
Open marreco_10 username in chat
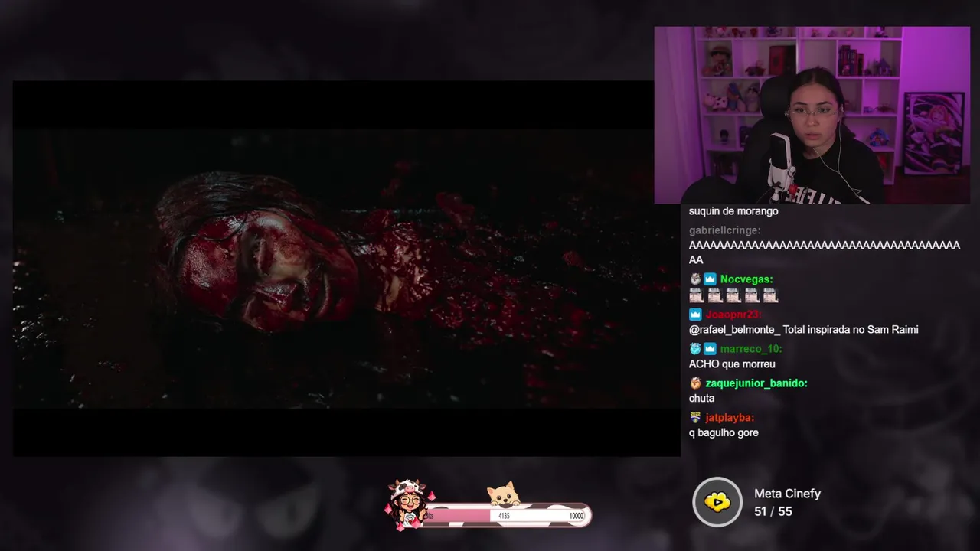click(x=750, y=349)
